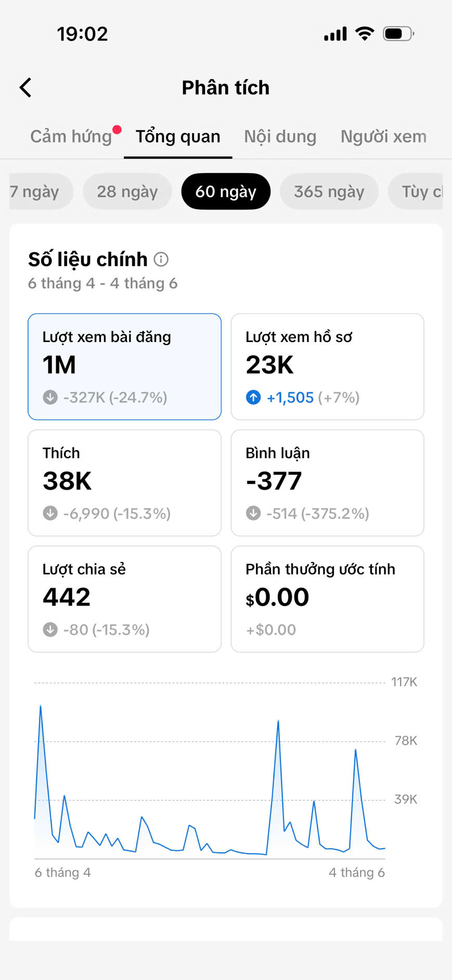Tap the battery icon in status bar
Viewport: 452px width, 980px height.
coord(398,34)
